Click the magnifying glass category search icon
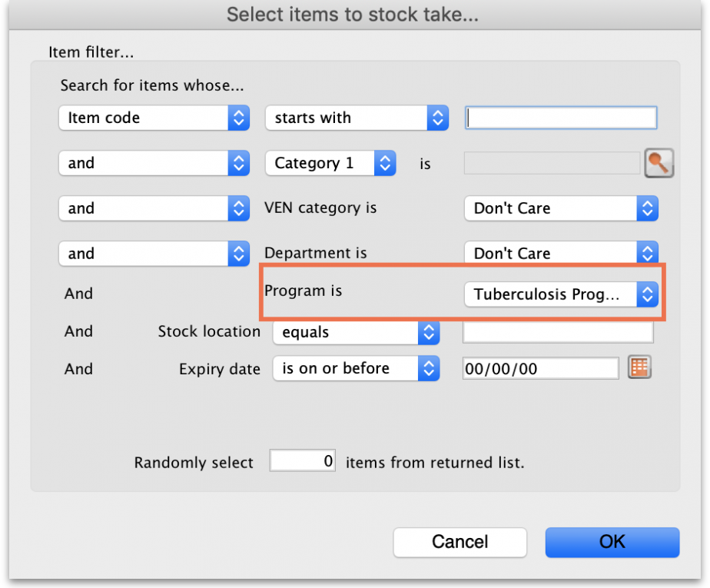The image size is (710, 588). coord(659,163)
